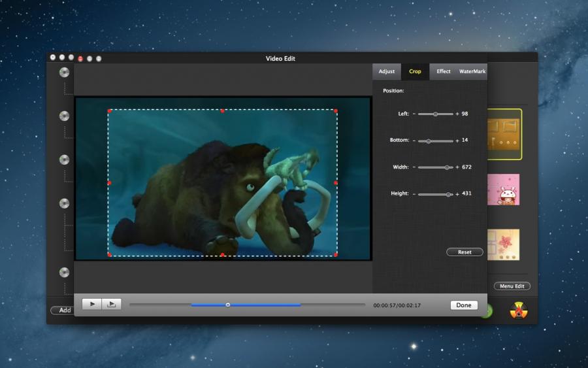Select the cream flower menu template thumbnail
The width and height of the screenshot is (588, 368).
pyautogui.click(x=503, y=244)
